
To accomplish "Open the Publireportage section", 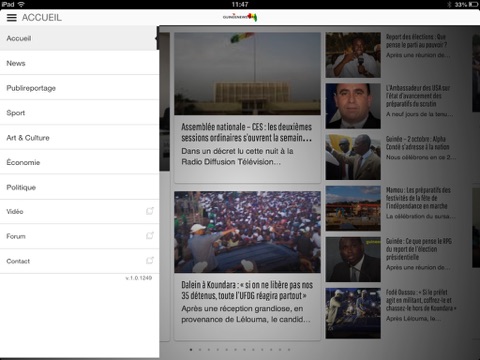I will click(x=79, y=88).
